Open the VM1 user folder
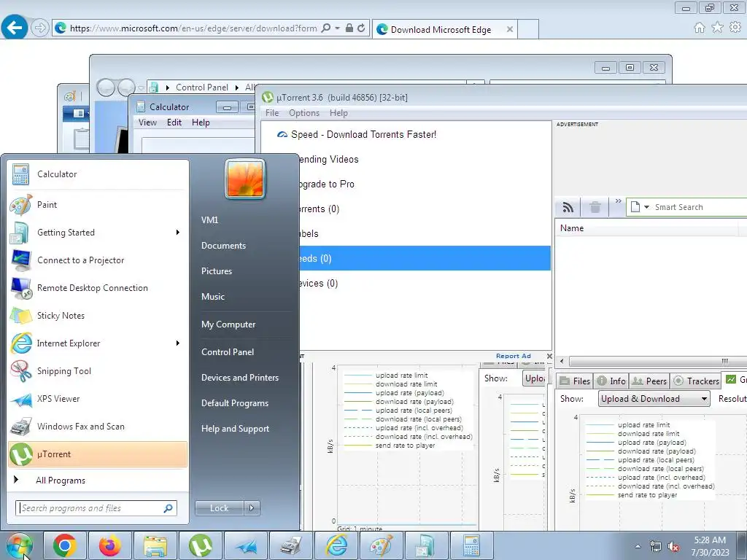747x560 pixels. click(209, 220)
